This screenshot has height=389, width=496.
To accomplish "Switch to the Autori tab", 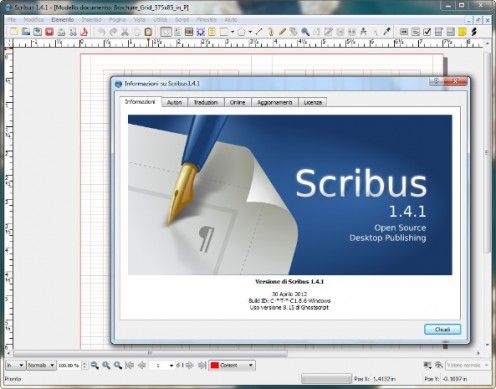I will coord(174,102).
